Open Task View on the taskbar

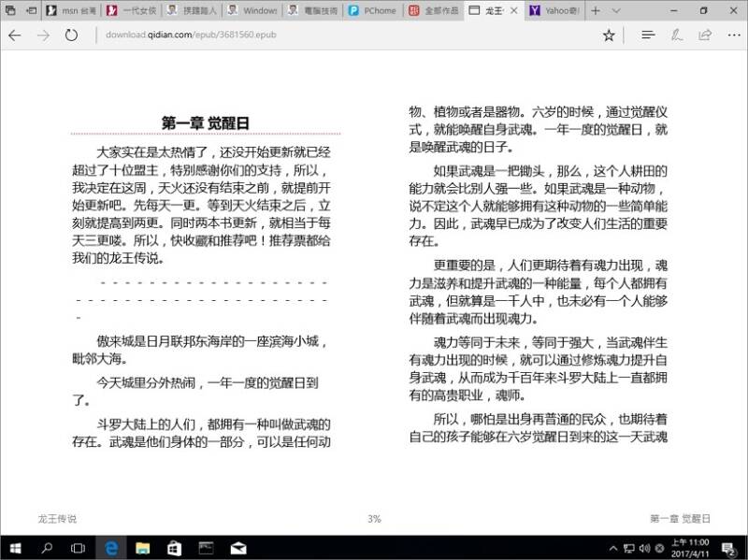[78, 549]
